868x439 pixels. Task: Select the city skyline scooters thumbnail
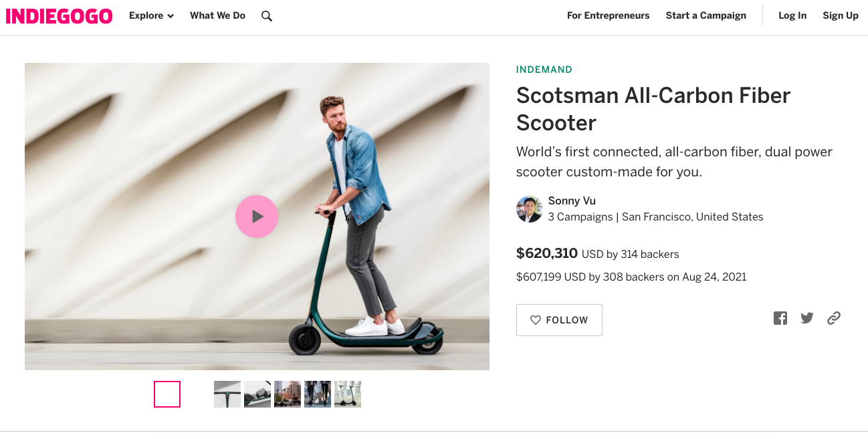tap(288, 394)
